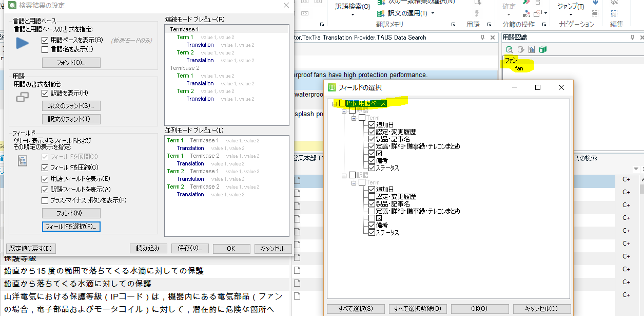This screenshot has height=316, width=644.
Task: Toggle プラス/マイナス ボタンを表示 checkbox
Action: click(45, 200)
